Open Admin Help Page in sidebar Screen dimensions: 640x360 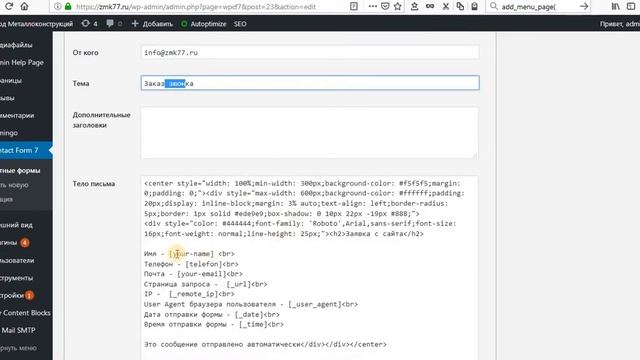[x=22, y=62]
